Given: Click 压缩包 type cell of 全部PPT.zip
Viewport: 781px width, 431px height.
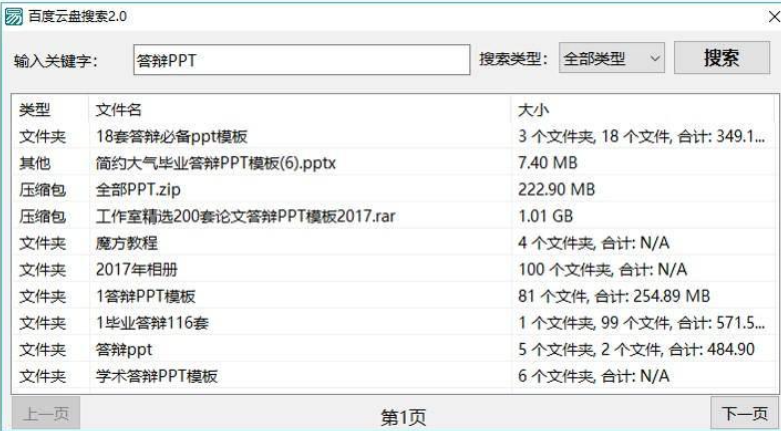Looking at the screenshot, I should point(42,189).
